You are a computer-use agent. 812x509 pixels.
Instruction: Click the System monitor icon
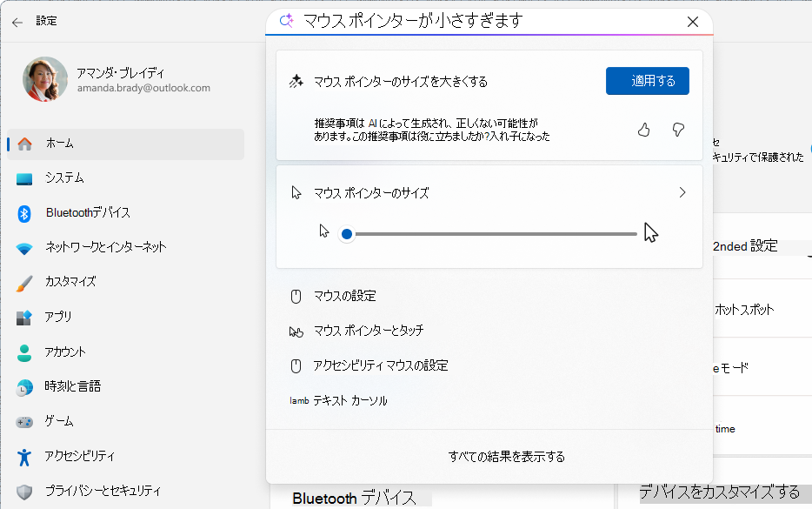point(24,179)
